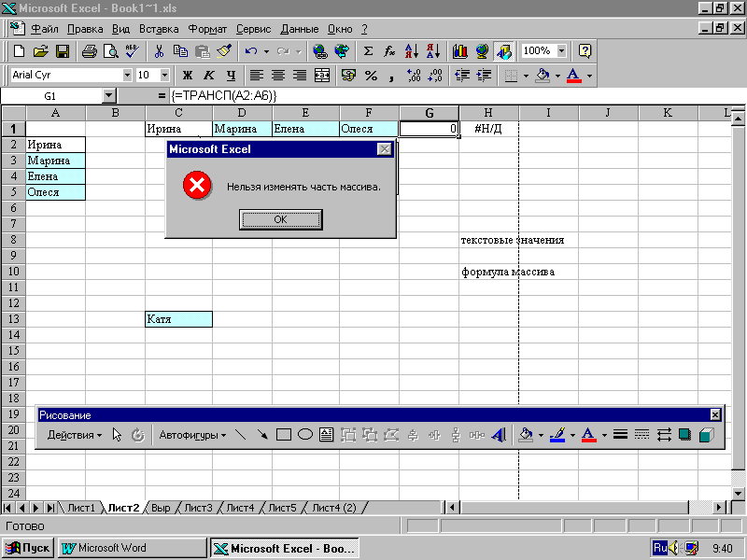The width and height of the screenshot is (747, 560).
Task: Apply Fill Color on formatting toolbar
Action: click(x=543, y=76)
